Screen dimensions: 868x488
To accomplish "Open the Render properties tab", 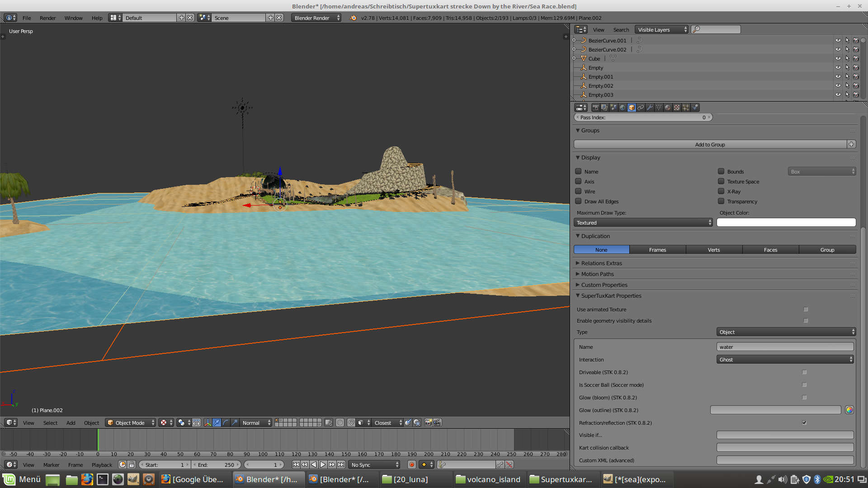I will coord(595,108).
